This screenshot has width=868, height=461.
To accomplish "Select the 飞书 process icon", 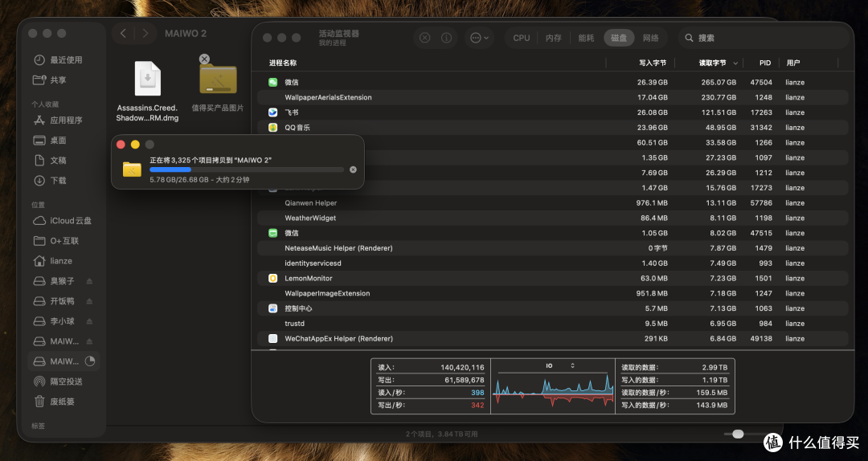I will tap(273, 112).
